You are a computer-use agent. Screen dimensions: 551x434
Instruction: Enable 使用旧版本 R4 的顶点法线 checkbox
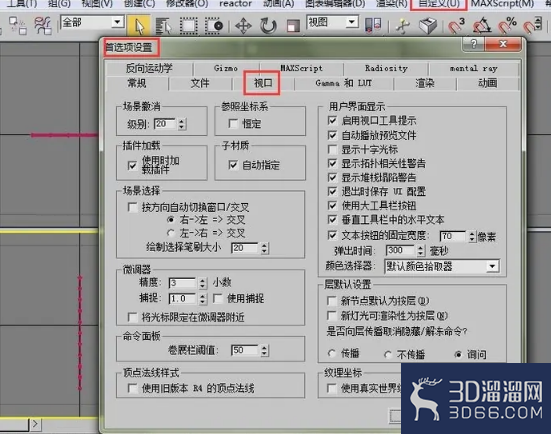[132, 388]
